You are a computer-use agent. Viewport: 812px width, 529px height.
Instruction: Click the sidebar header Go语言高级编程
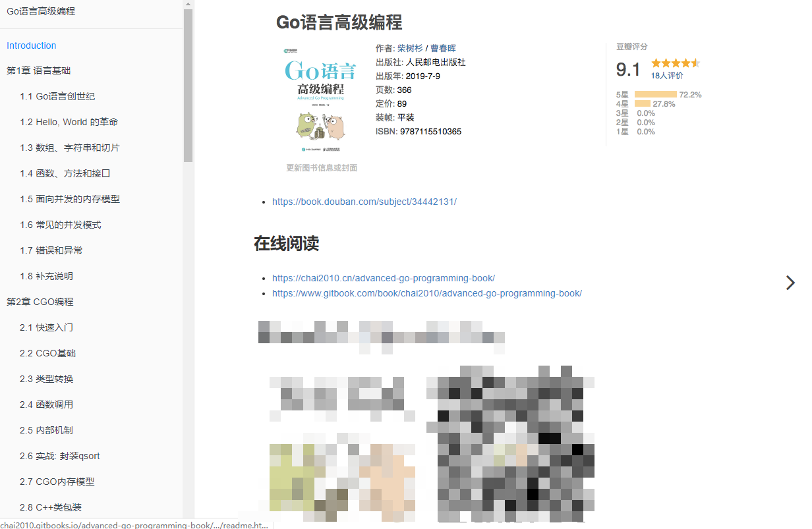[39, 11]
